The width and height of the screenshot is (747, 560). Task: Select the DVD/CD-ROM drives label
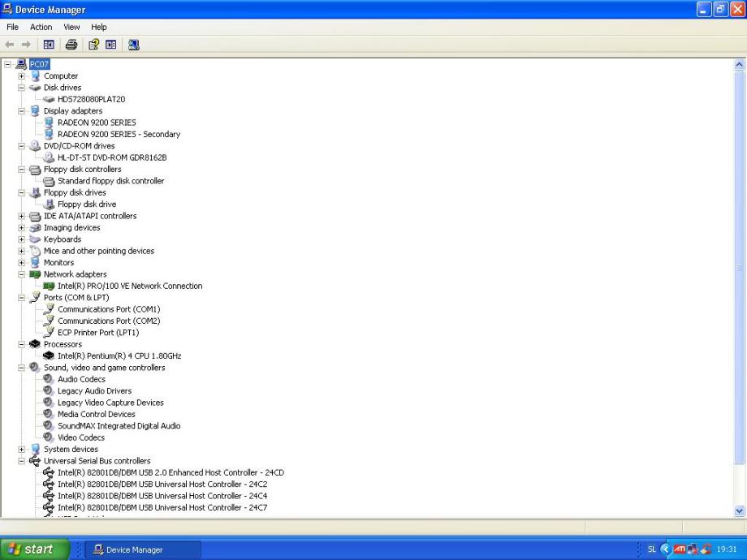click(79, 146)
